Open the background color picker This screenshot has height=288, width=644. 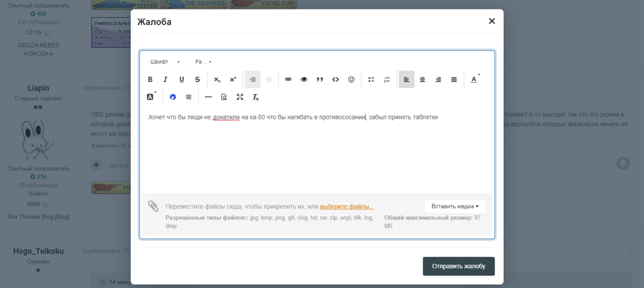[151, 97]
